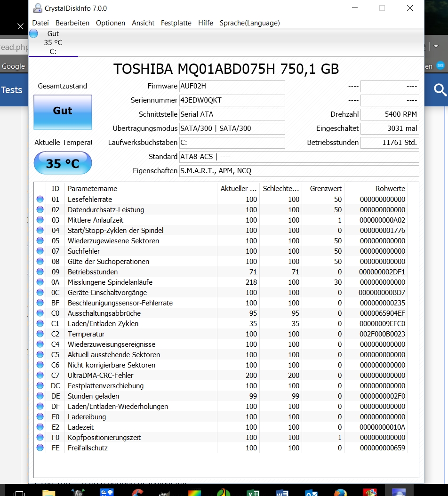Click status orb for Suchfehler row
The height and width of the screenshot is (496, 448).
point(40,251)
